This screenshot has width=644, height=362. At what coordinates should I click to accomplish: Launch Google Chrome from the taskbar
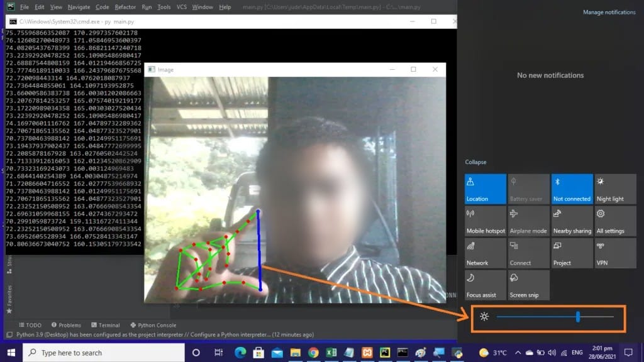point(313,353)
